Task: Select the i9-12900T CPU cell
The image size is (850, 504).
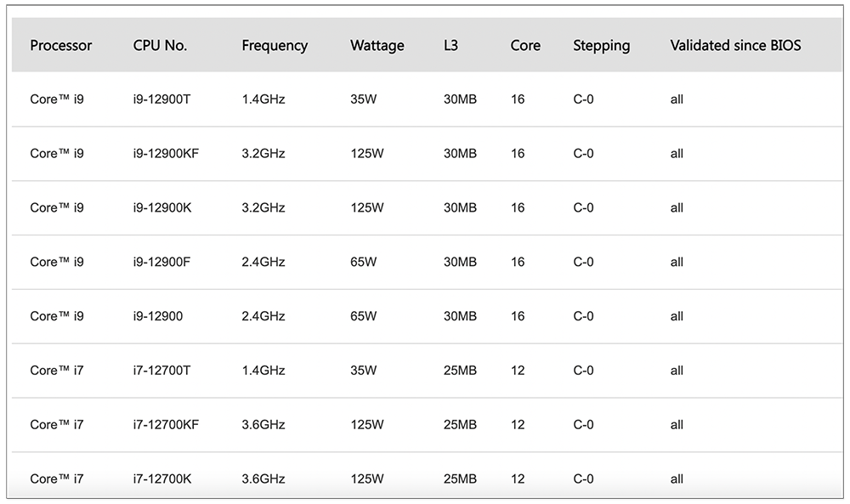Action: [162, 99]
